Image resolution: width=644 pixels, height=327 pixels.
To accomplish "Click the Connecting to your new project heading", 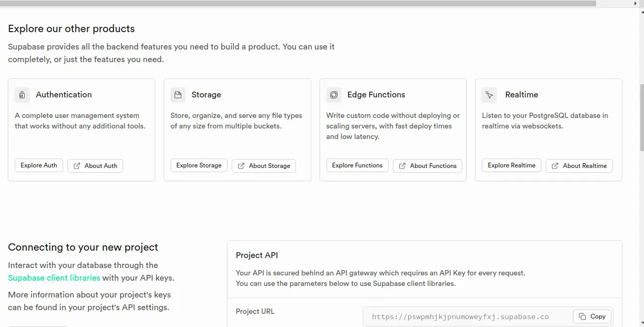I will pos(83,247).
